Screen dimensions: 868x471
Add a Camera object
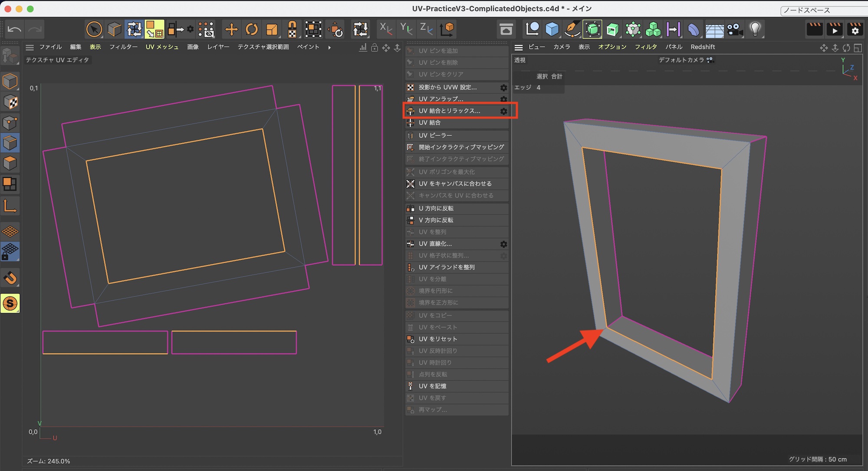[735, 30]
